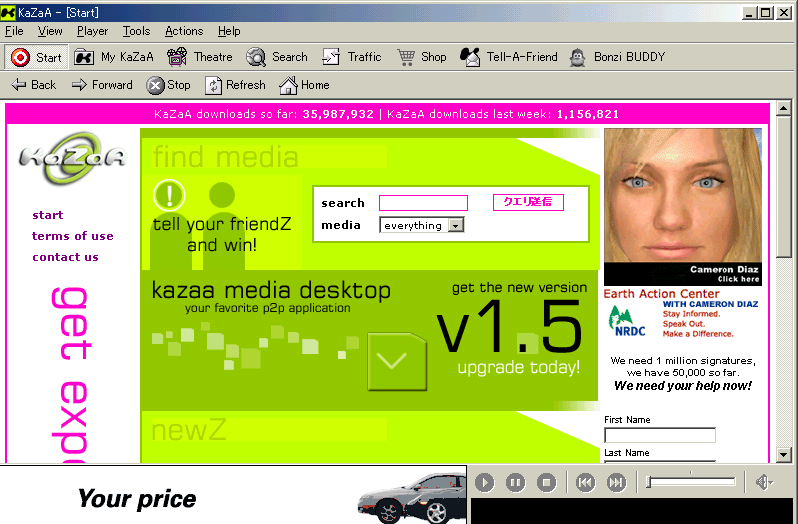Open the Shop cart icon

pos(406,57)
